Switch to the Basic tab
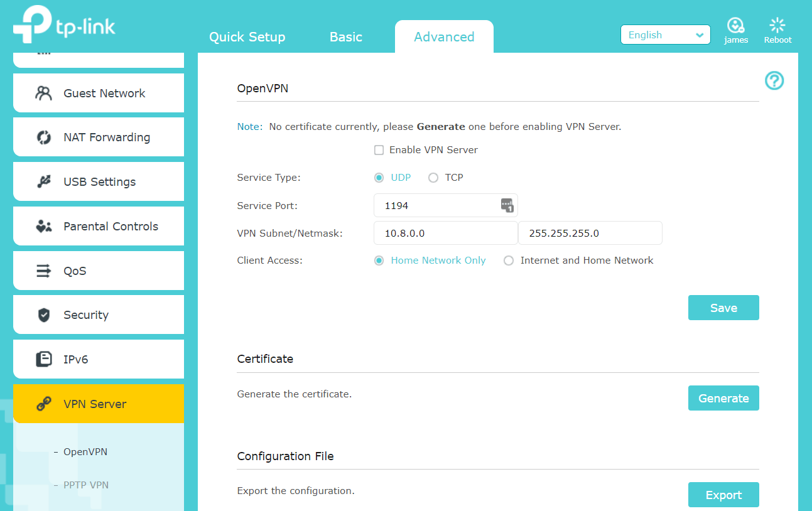The width and height of the screenshot is (812, 511). 345,37
